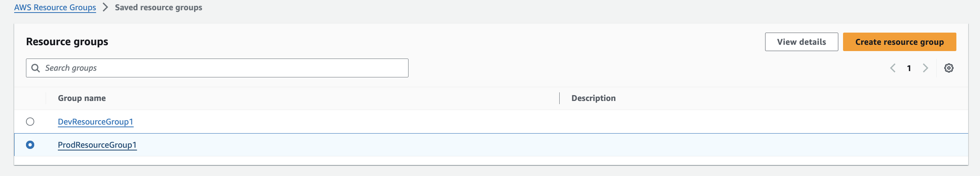980x176 pixels.
Task: Open the ProdResourceGroup1 group link
Action: [97, 145]
